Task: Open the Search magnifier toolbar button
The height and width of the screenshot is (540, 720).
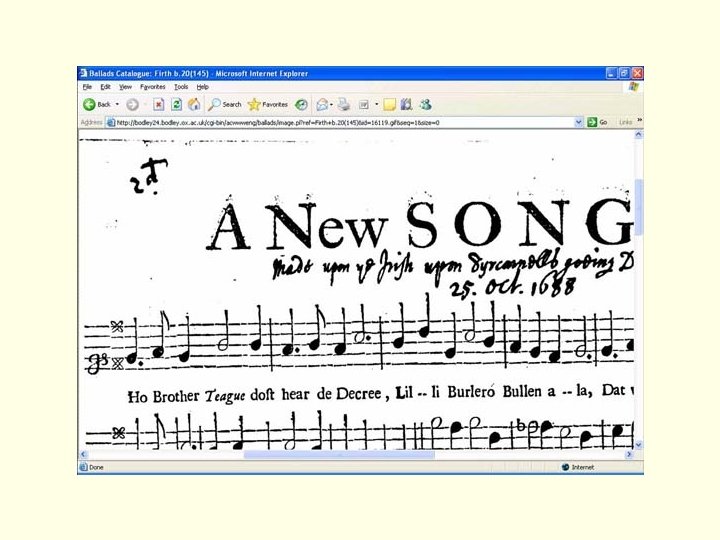Action: coord(225,105)
